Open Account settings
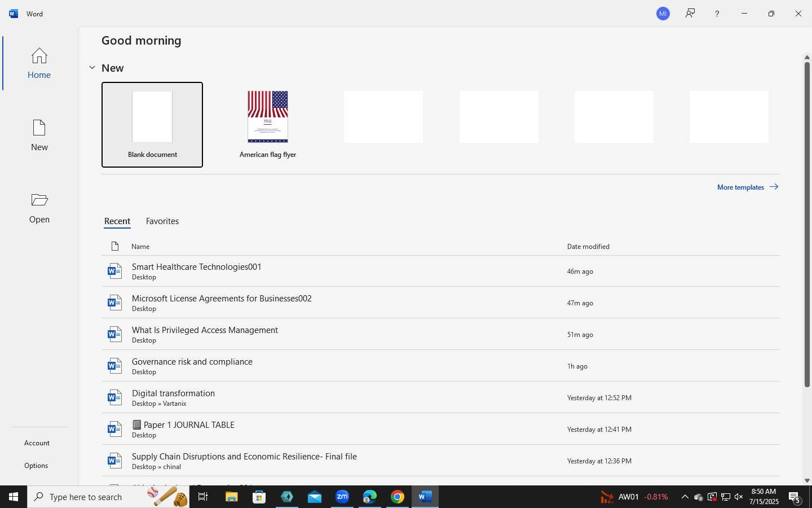 pos(37,443)
